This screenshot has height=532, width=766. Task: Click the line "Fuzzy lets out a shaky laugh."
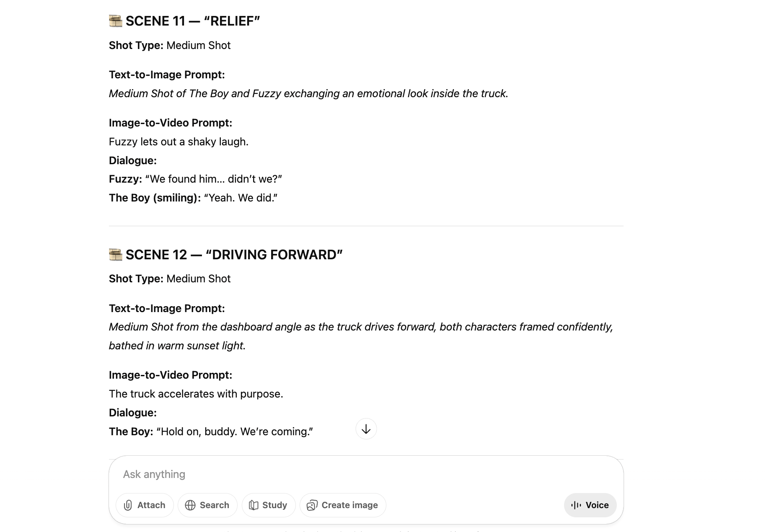(179, 142)
